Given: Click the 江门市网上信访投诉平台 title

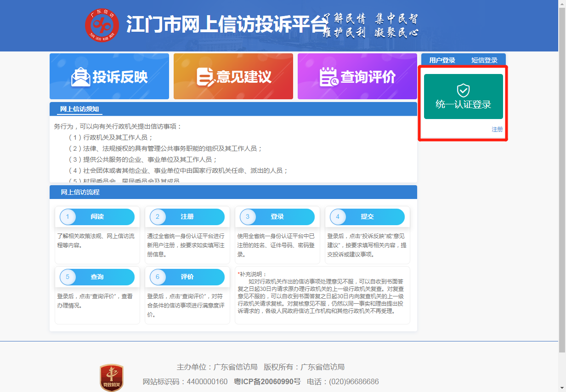Looking at the screenshot, I should pyautogui.click(x=226, y=25).
